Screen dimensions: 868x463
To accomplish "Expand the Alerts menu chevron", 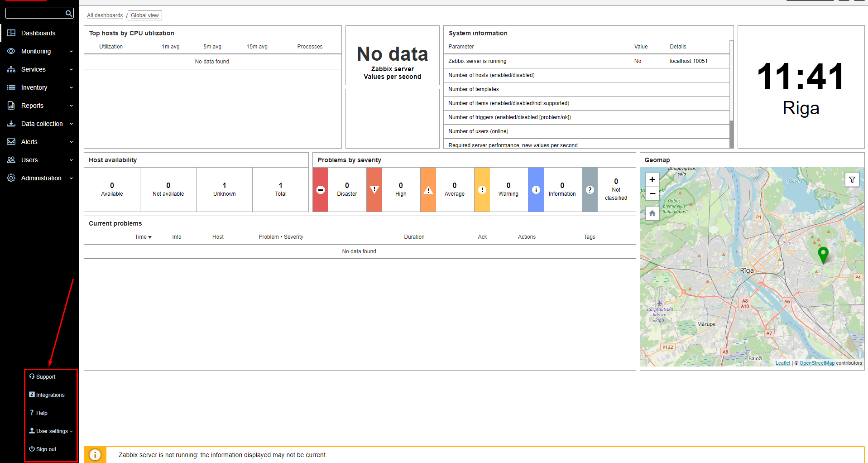I will [x=71, y=142].
